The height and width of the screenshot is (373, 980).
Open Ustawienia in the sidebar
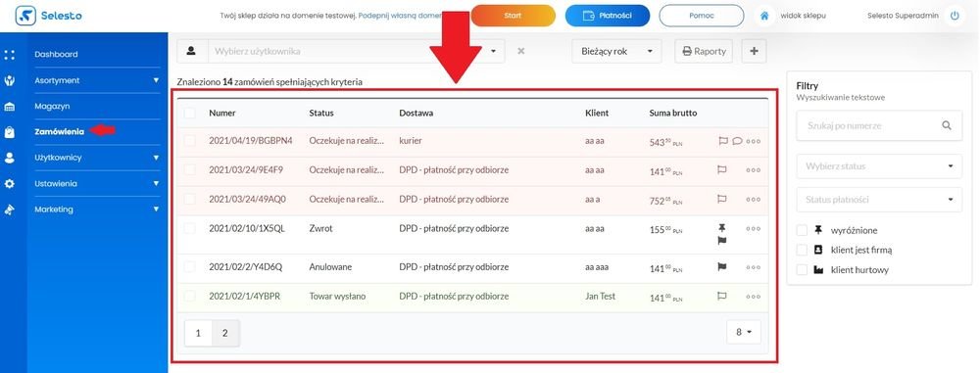56,184
